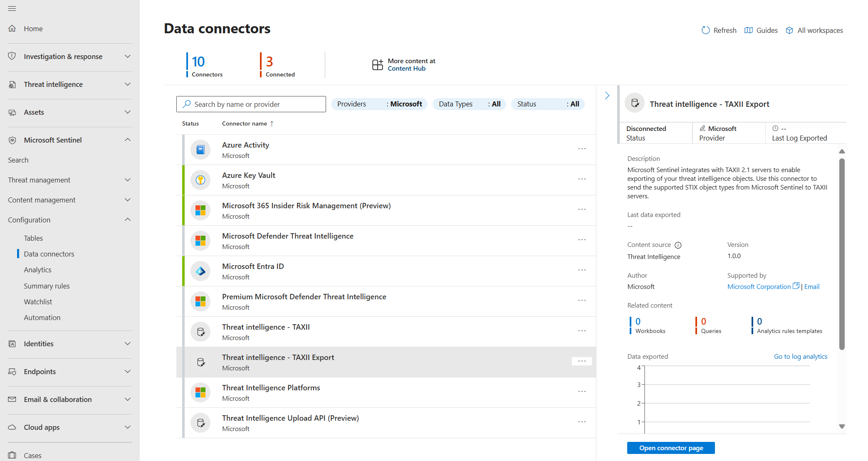Screen dimensions: 868x461
Task: Collapse the Microsoft Sentinel section
Action: tap(128, 140)
